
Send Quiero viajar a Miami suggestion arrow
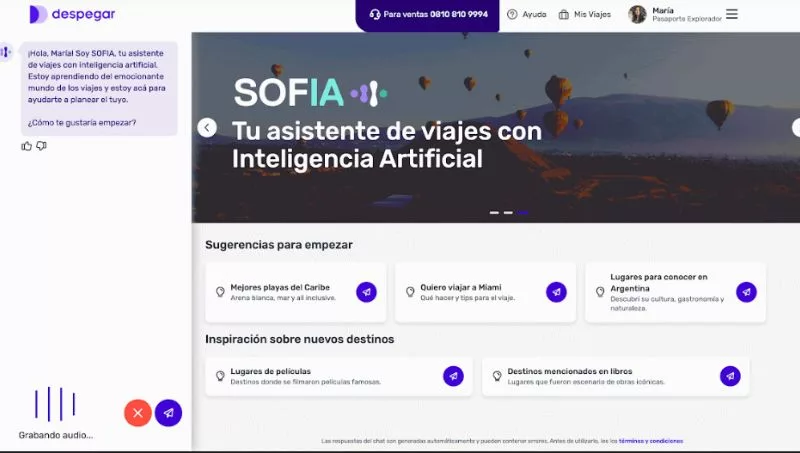click(556, 292)
